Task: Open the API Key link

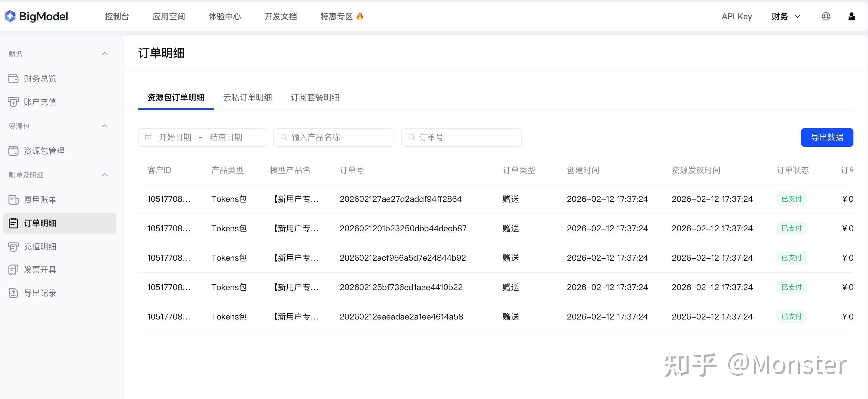Action: (737, 16)
